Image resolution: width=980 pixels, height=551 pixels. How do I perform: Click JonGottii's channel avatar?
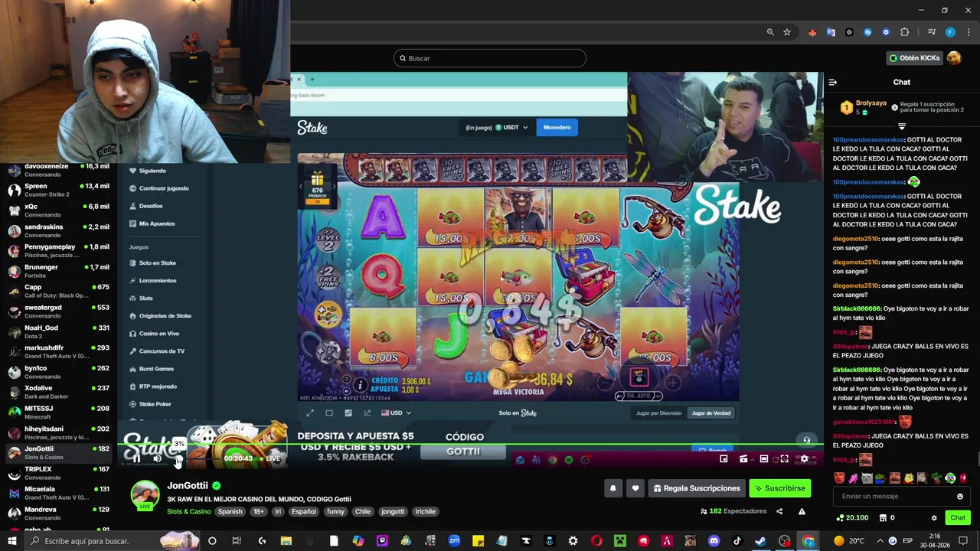145,494
